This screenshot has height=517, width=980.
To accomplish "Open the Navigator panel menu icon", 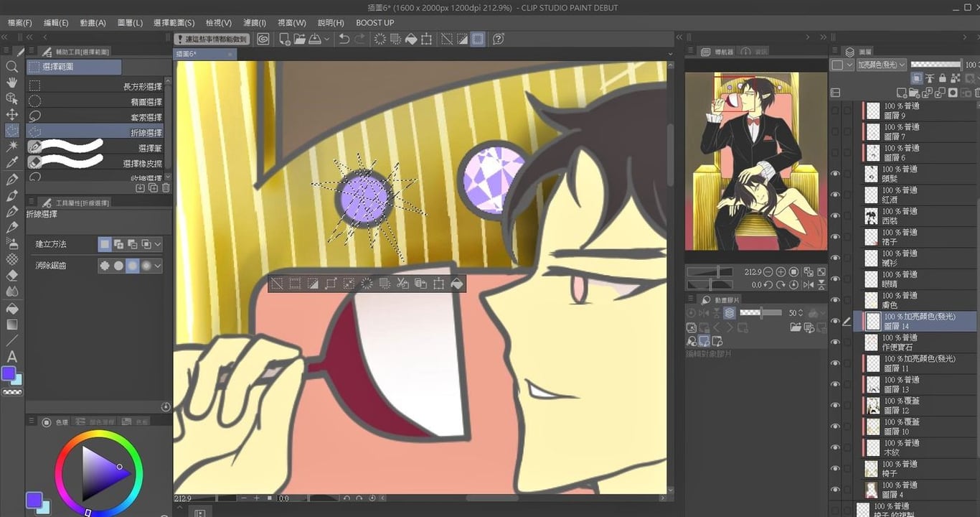I will (690, 52).
